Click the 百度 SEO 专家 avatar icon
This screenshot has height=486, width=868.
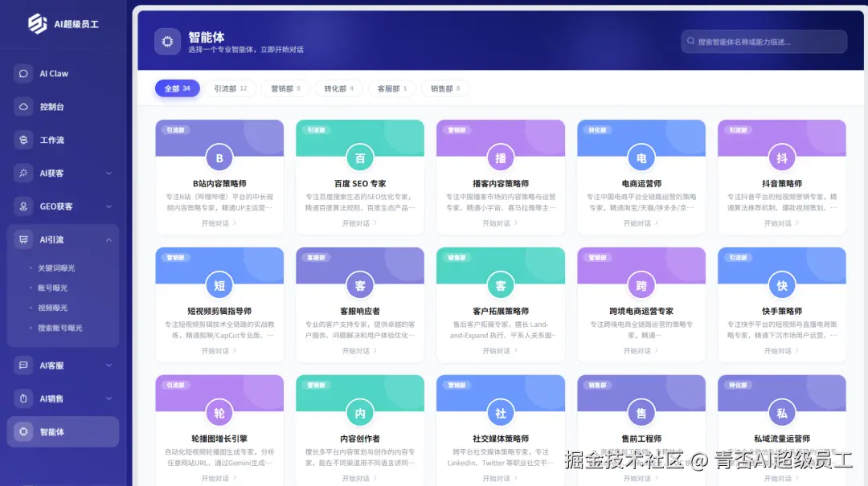coord(360,157)
